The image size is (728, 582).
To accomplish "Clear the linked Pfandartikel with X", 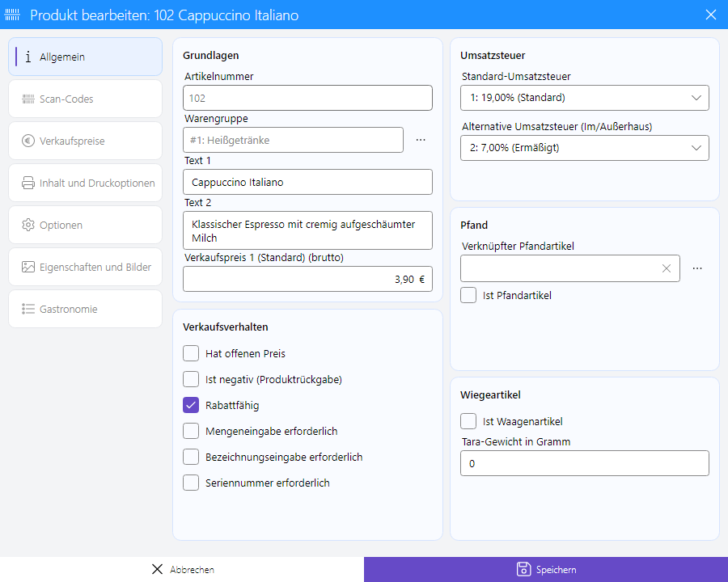I will tap(667, 268).
